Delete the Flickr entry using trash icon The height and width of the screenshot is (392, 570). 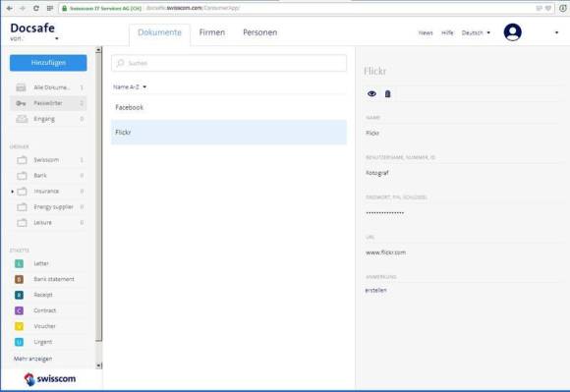click(388, 94)
